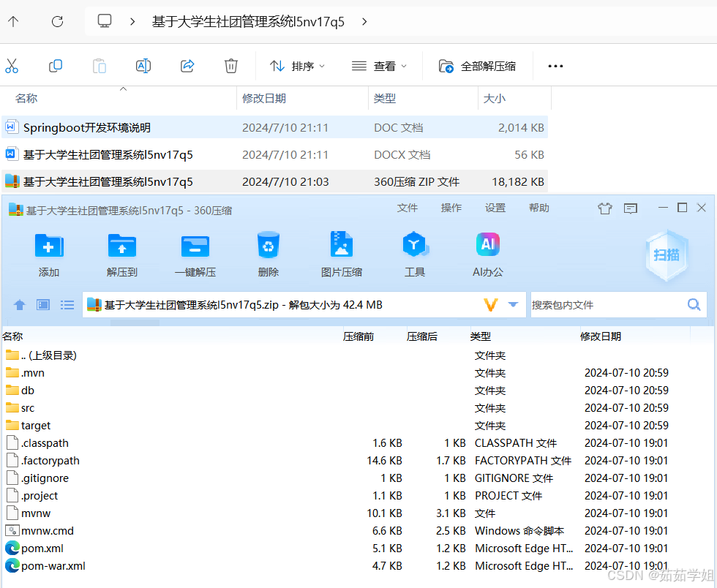Image resolution: width=717 pixels, height=588 pixels.
Task: Click the 搜索包内文件 search field
Action: [608, 305]
